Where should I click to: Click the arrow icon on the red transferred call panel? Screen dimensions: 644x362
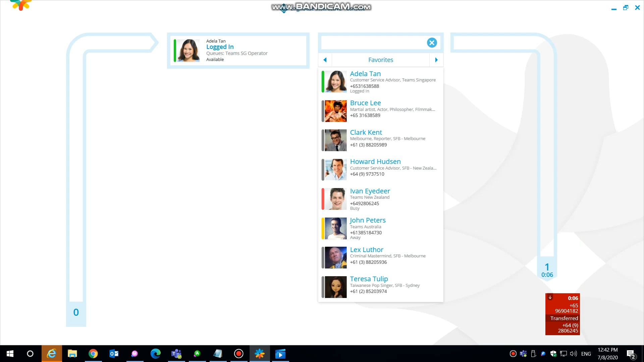click(x=550, y=297)
